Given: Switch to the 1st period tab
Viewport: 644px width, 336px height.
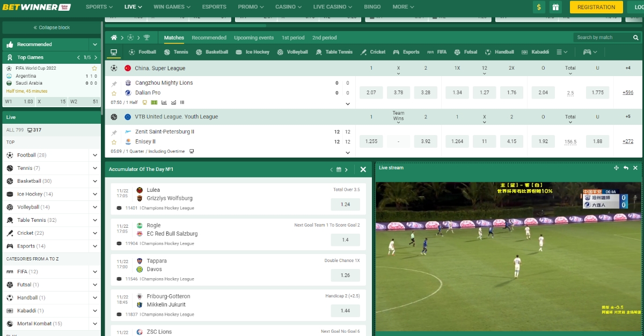Looking at the screenshot, I should point(293,38).
